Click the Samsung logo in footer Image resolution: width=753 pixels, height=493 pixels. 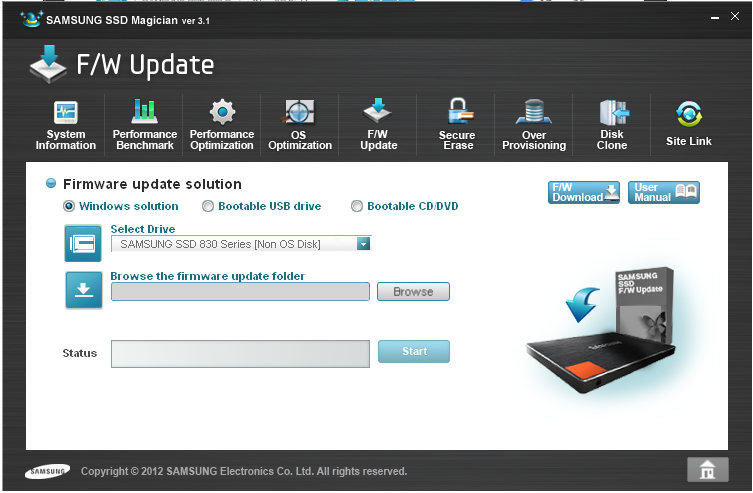point(47,471)
